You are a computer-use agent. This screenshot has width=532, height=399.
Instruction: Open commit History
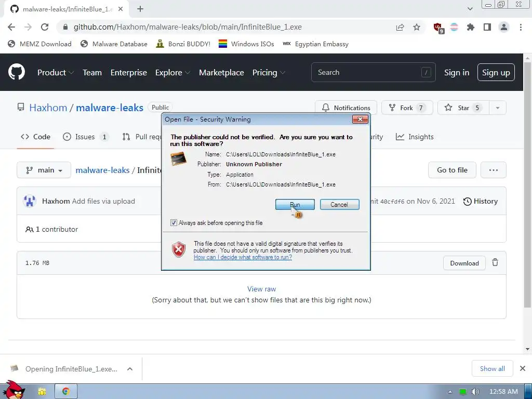[481, 201]
